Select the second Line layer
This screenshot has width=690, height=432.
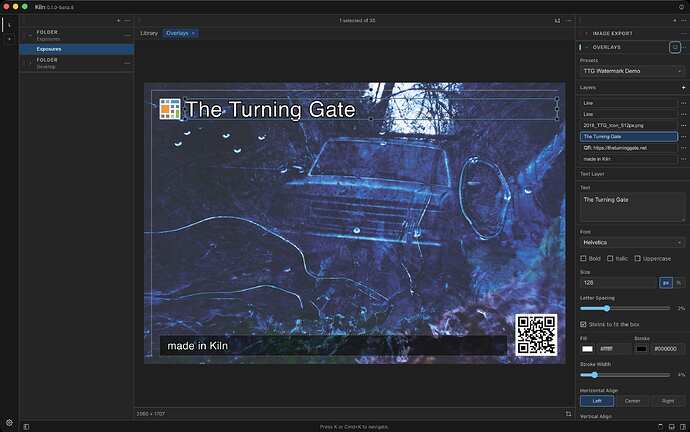pos(628,114)
